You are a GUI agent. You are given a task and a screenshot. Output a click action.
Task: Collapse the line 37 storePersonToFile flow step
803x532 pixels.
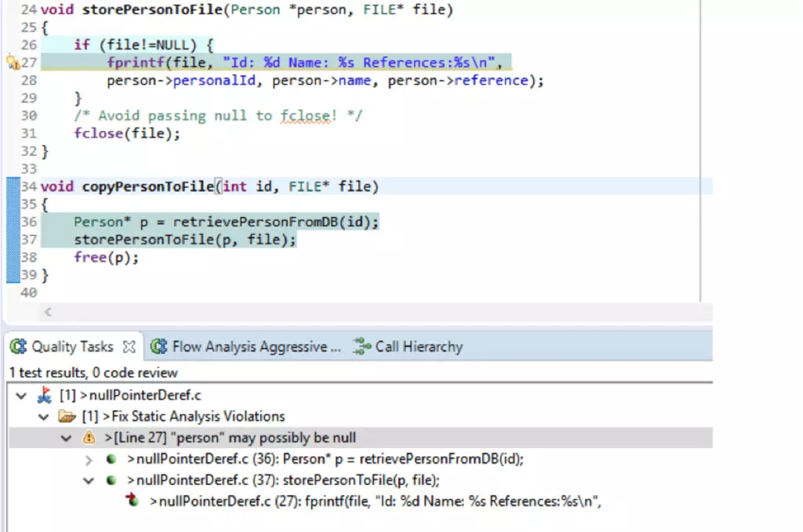click(x=89, y=480)
